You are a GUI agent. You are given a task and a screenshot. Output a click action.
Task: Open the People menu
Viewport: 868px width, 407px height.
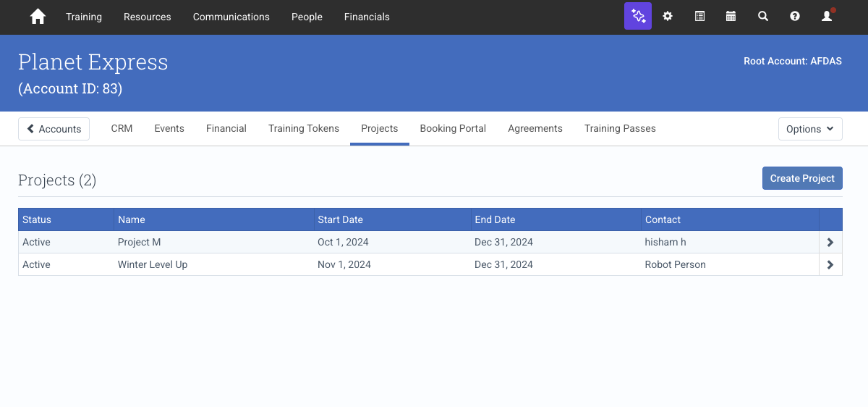(x=307, y=17)
